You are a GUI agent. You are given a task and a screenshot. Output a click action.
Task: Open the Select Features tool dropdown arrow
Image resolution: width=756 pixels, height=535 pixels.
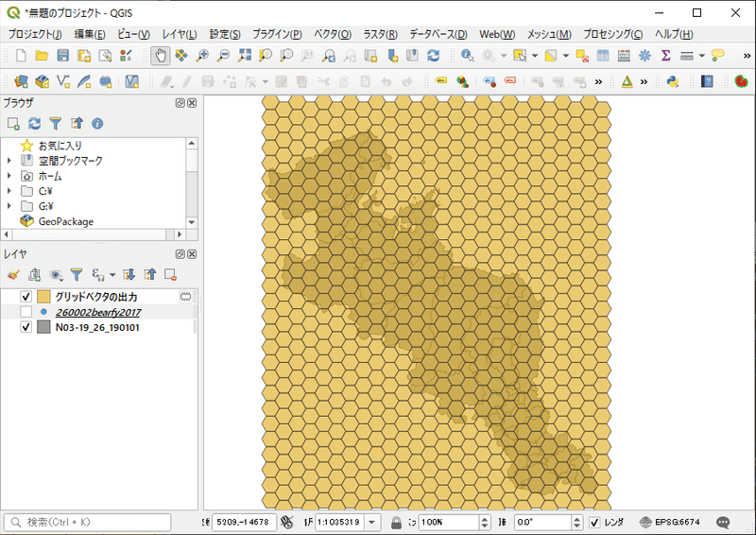(535, 56)
